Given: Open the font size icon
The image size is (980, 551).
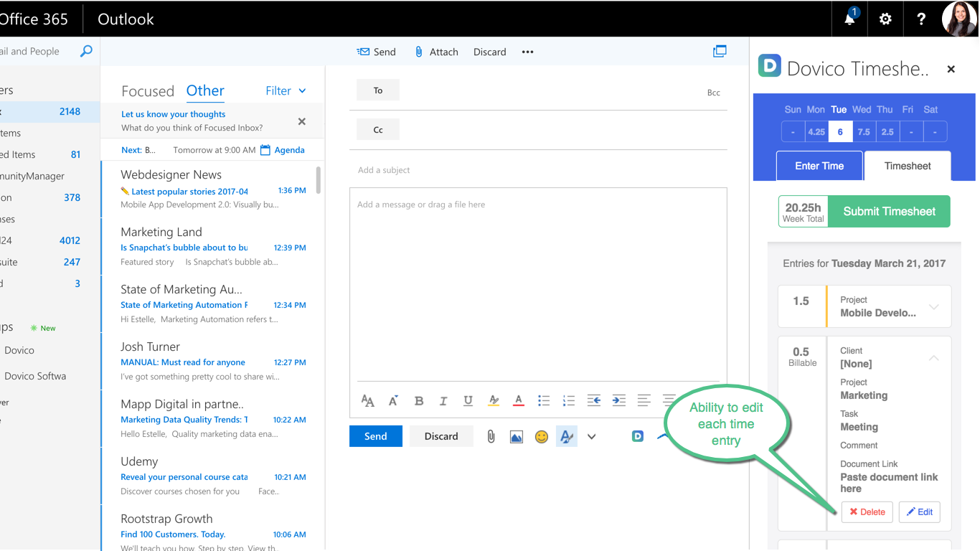Looking at the screenshot, I should (x=393, y=400).
